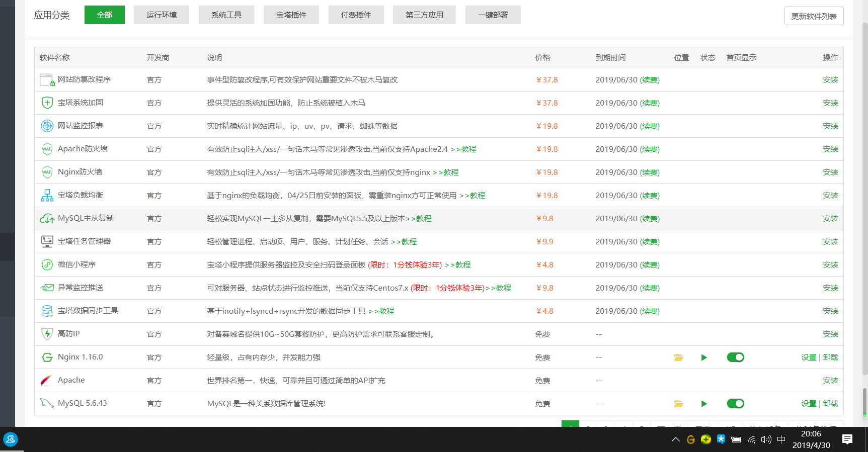
Task: Click the 宝塔系统加固 shield icon
Action: point(47,103)
